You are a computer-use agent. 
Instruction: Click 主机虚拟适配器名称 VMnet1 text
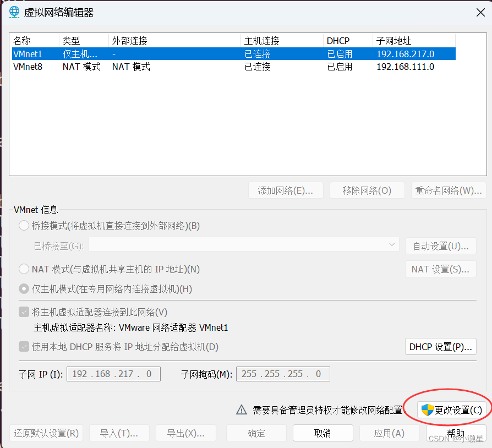(130, 327)
